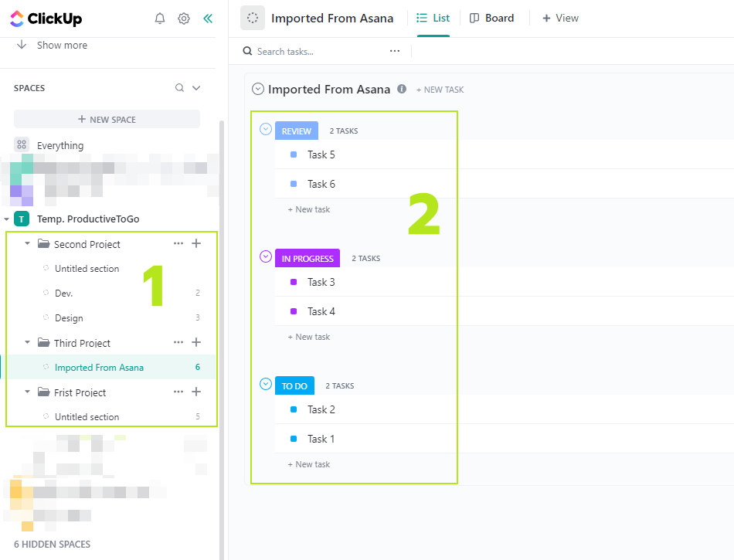Click + NEW TASK beside list title
The width and height of the screenshot is (734, 560).
pyautogui.click(x=440, y=90)
